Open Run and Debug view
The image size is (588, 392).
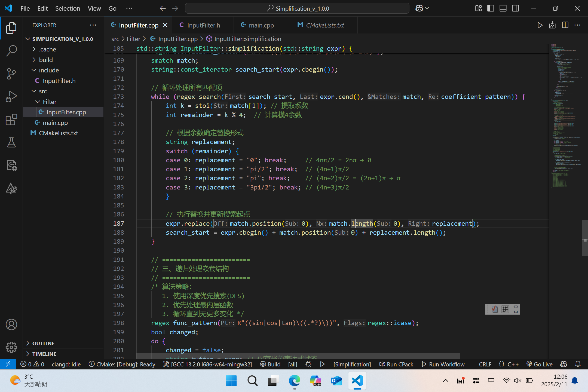(11, 97)
